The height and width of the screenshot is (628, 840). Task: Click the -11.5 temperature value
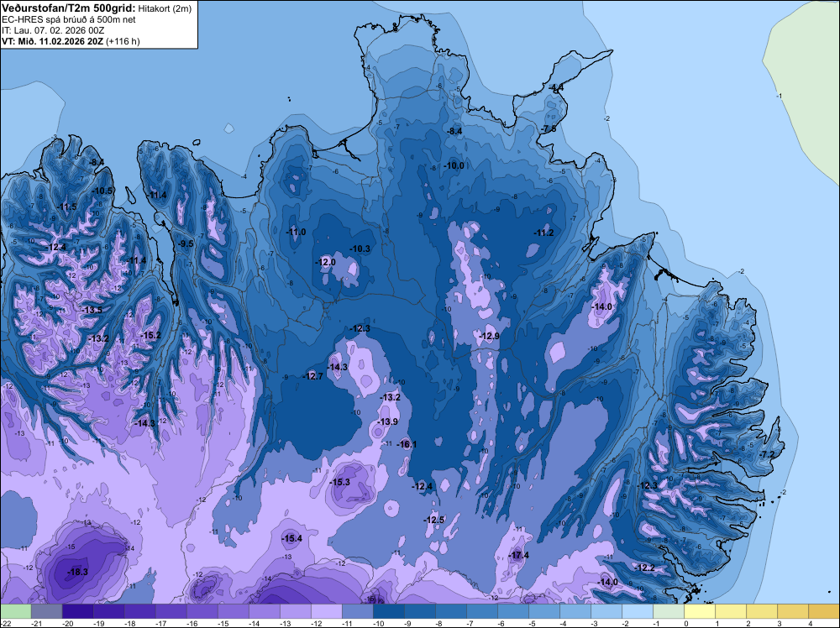(x=67, y=207)
